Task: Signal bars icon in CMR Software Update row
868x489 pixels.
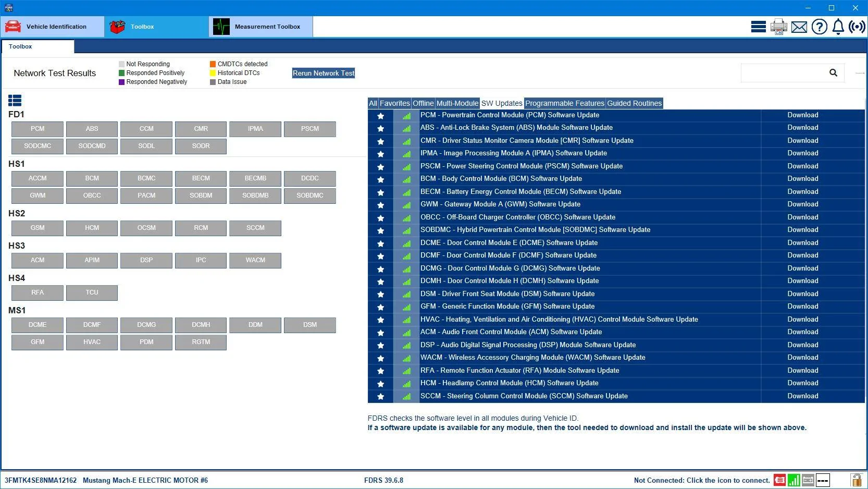Action: [406, 141]
